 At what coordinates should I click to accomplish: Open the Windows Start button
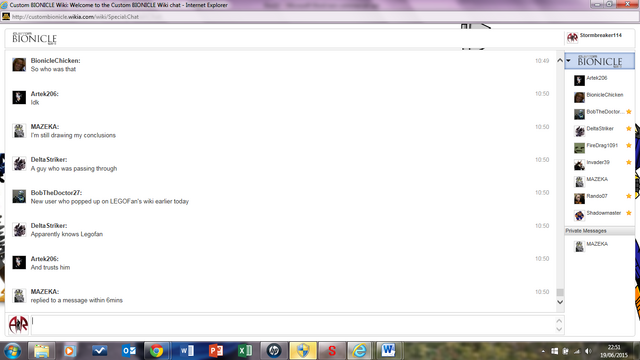pos(12,351)
